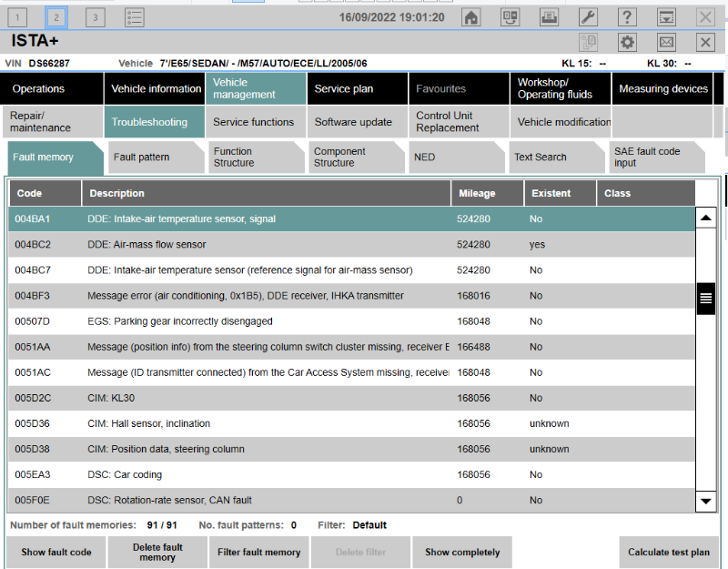This screenshot has height=569, width=728.
Task: Open the Service plan menu
Action: [x=358, y=88]
